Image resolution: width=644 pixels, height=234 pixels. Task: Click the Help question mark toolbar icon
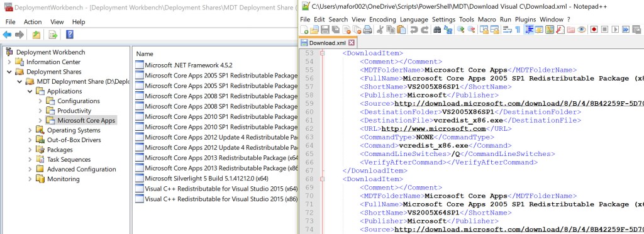point(69,35)
